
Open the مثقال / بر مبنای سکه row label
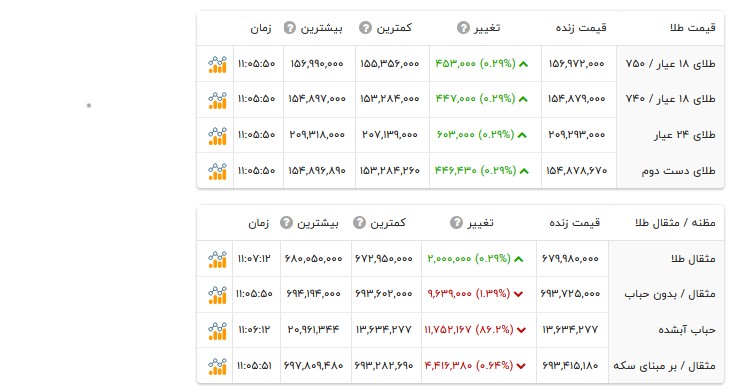[664, 366]
